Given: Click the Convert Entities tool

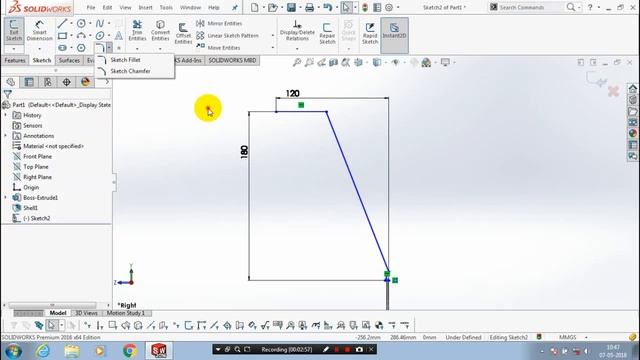Looking at the screenshot, I should [x=160, y=30].
